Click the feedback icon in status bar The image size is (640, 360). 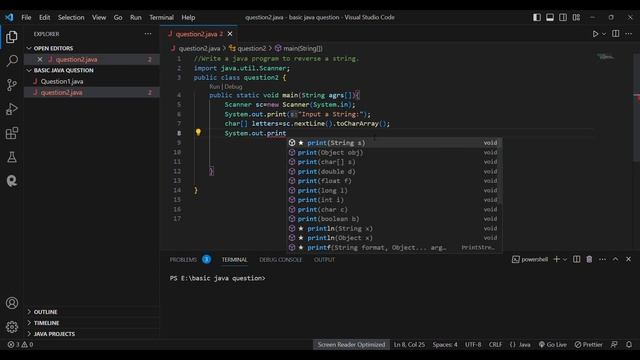pos(614,344)
